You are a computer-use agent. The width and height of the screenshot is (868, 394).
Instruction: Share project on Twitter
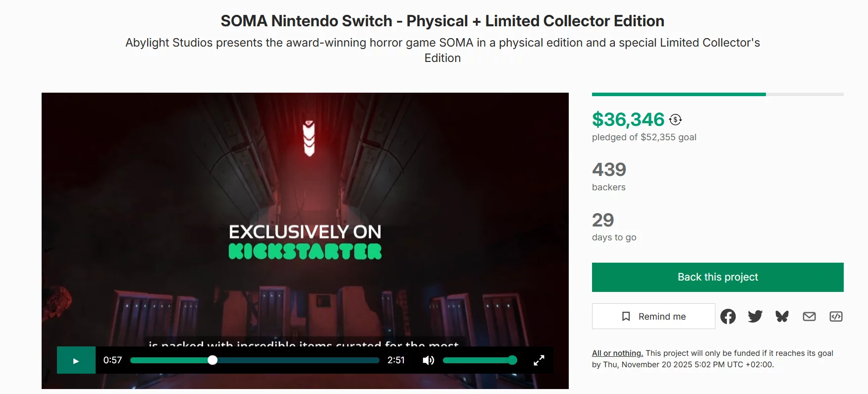(755, 316)
